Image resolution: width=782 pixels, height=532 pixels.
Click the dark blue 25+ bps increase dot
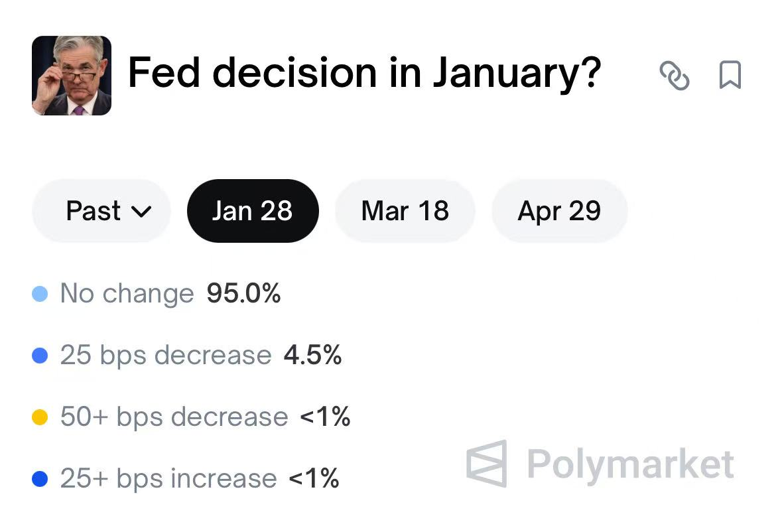(x=40, y=479)
